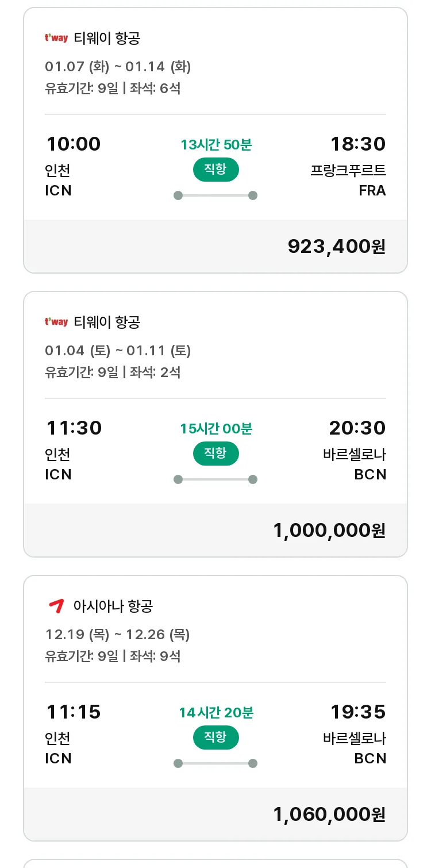Tap the route line under the 13시간 50분 duration
The image size is (431, 868).
point(215,195)
